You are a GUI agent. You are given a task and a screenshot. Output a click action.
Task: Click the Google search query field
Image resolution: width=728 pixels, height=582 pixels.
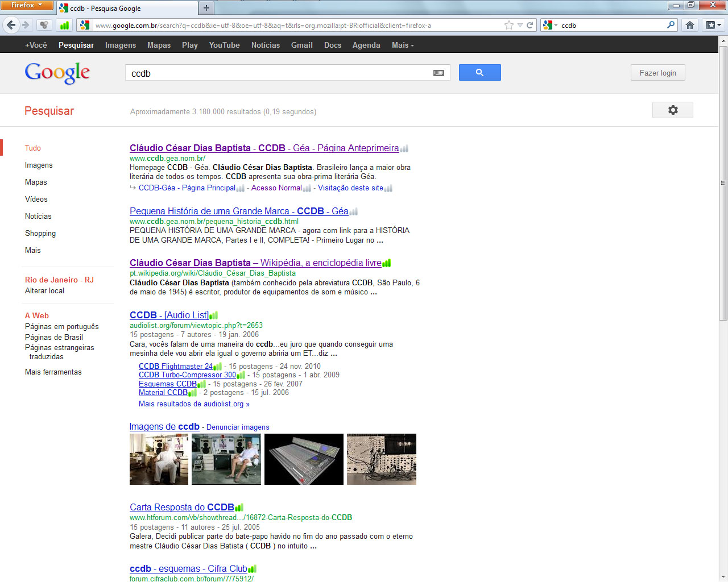tap(279, 73)
